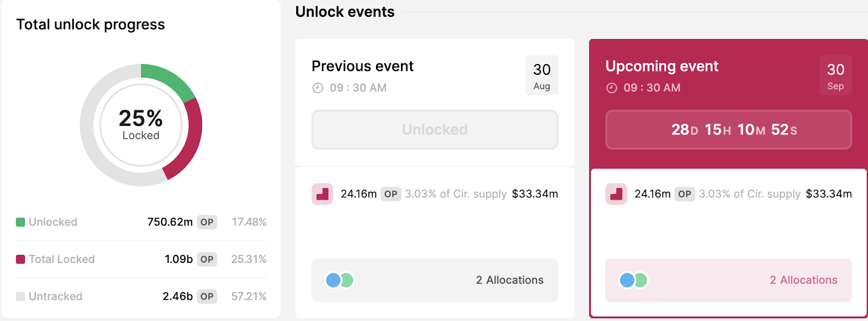Click the OP badge beside the 2.46b Untracked value
868x321 pixels.
[x=206, y=297]
